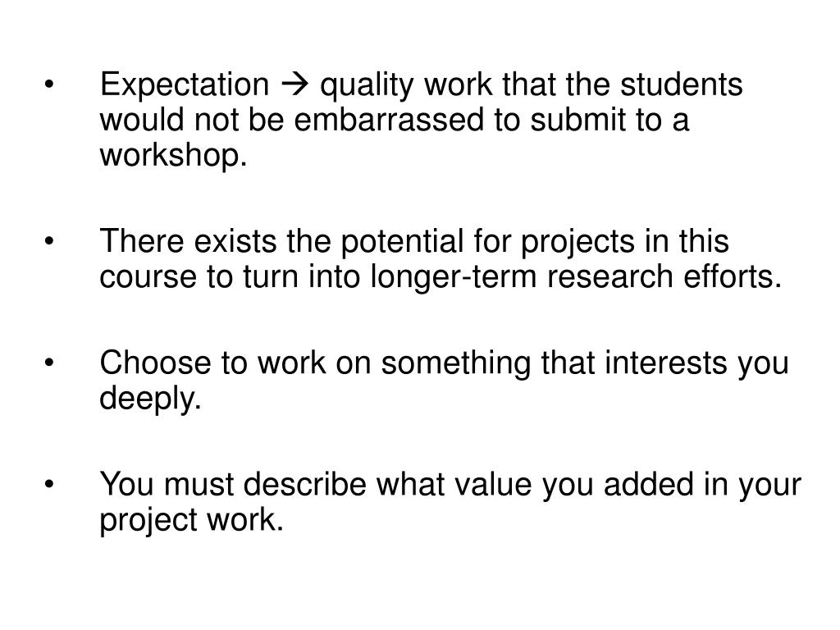Click the bullet before 'Choose to work'
Screen dimensions: 840x630
pyautogui.click(x=49, y=363)
